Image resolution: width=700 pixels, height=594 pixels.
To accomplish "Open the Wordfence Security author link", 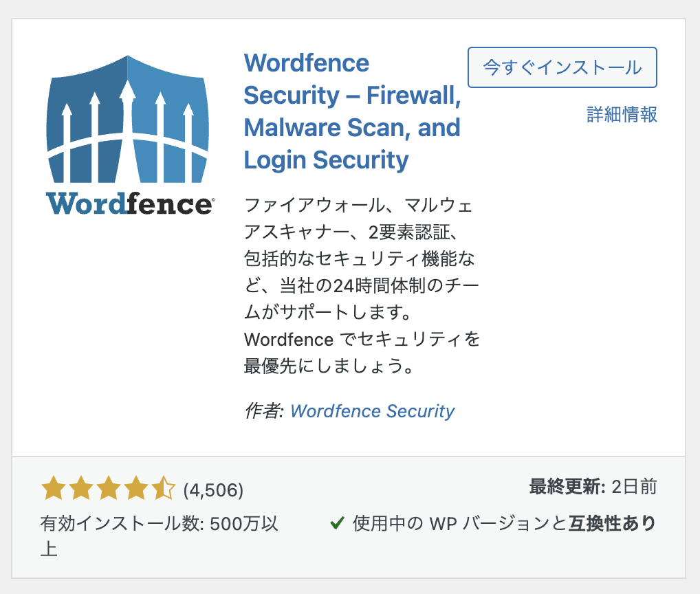I will coord(372,411).
